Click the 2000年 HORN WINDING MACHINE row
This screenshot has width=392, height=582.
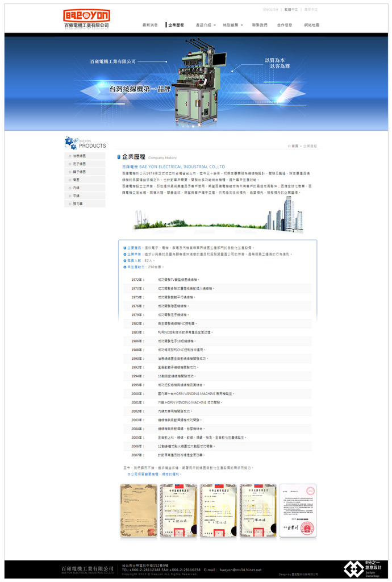pyautogui.click(x=218, y=394)
